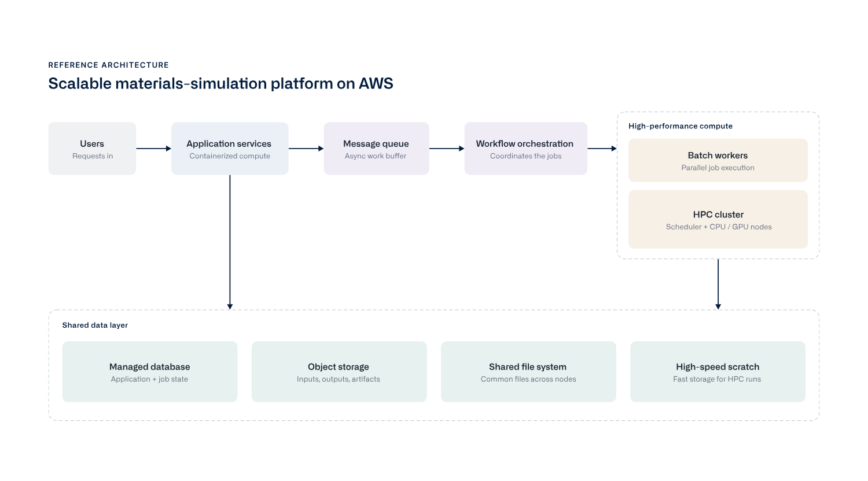
Task: Click 'Common files across nodes' text
Action: coord(528,379)
